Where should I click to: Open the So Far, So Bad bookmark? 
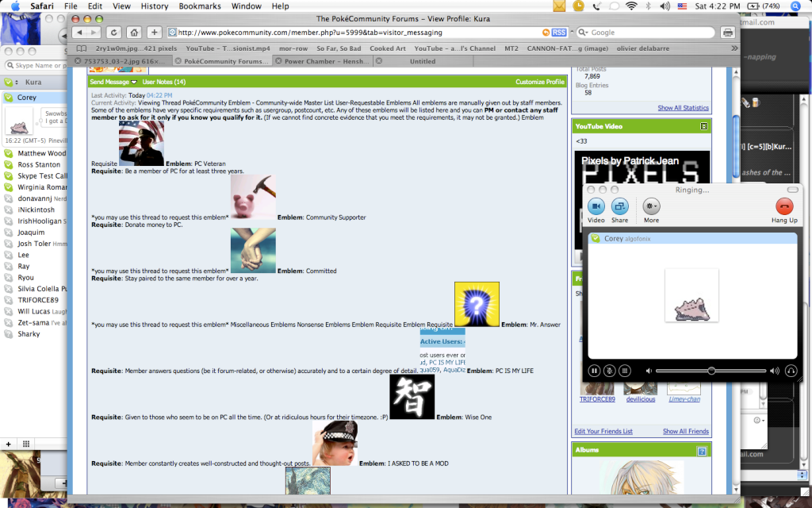pos(339,48)
